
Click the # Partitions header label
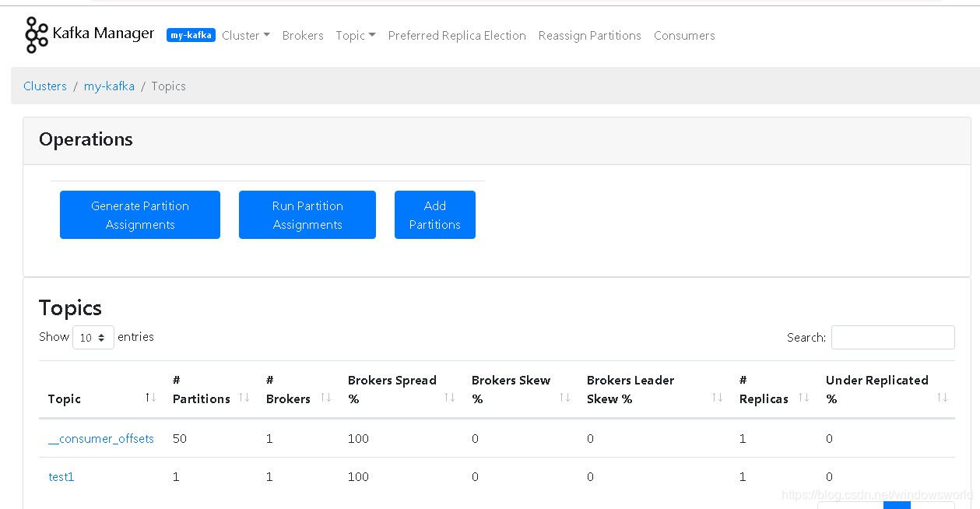coord(202,389)
